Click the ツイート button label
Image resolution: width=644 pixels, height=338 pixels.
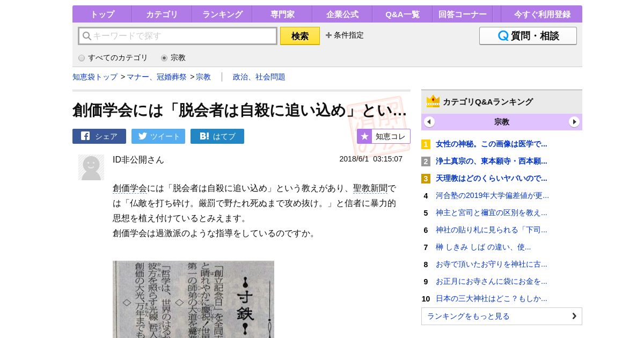pos(165,136)
